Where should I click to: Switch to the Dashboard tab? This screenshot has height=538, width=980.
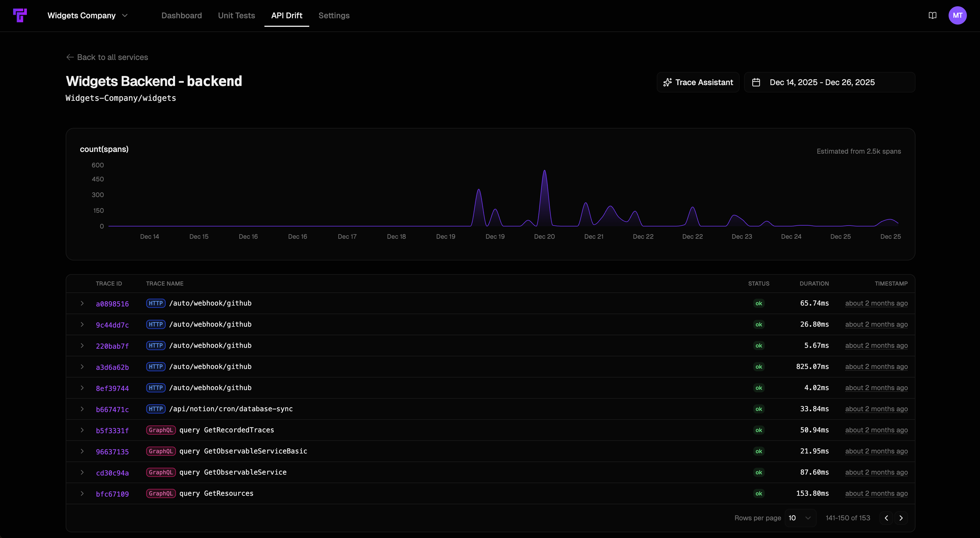(182, 16)
